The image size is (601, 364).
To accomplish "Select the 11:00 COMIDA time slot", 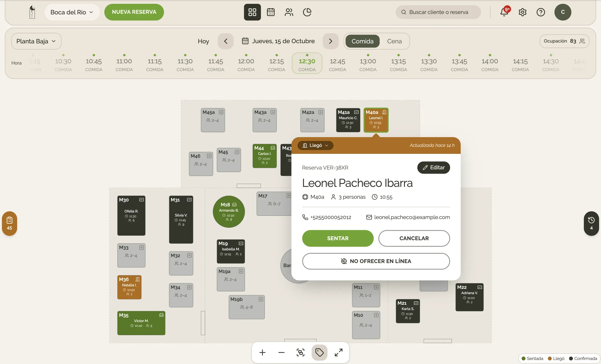I will pos(124,63).
